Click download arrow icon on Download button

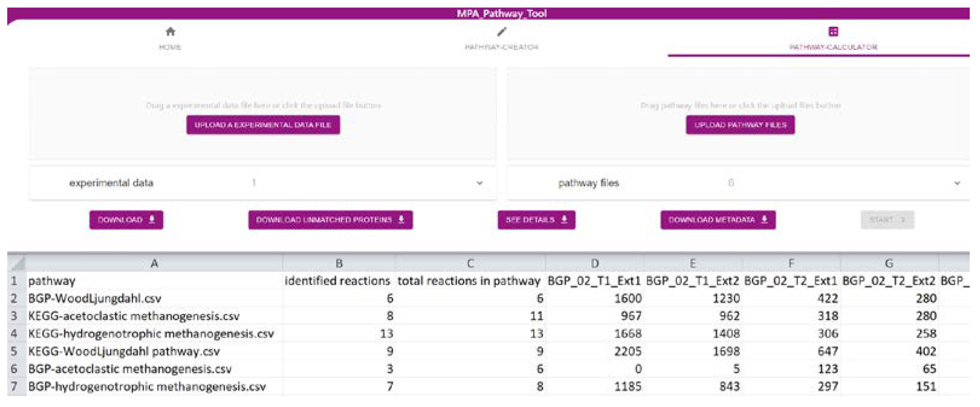click(152, 219)
